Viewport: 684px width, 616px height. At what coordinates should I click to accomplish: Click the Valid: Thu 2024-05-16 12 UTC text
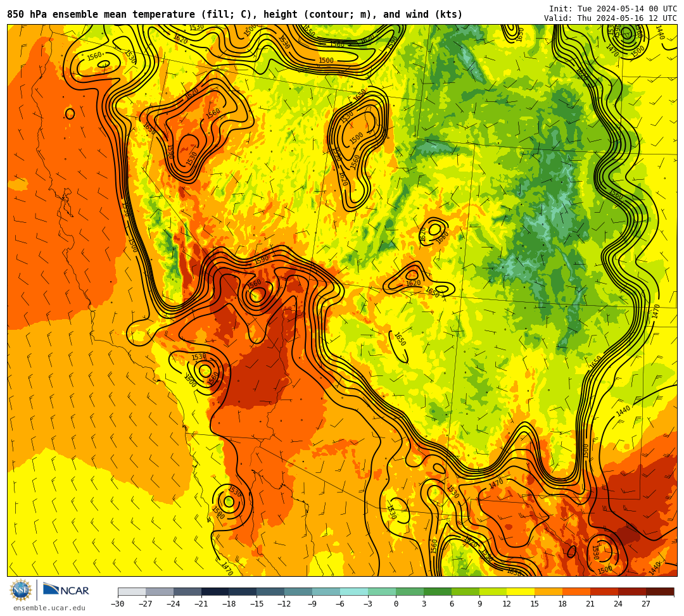click(x=611, y=18)
